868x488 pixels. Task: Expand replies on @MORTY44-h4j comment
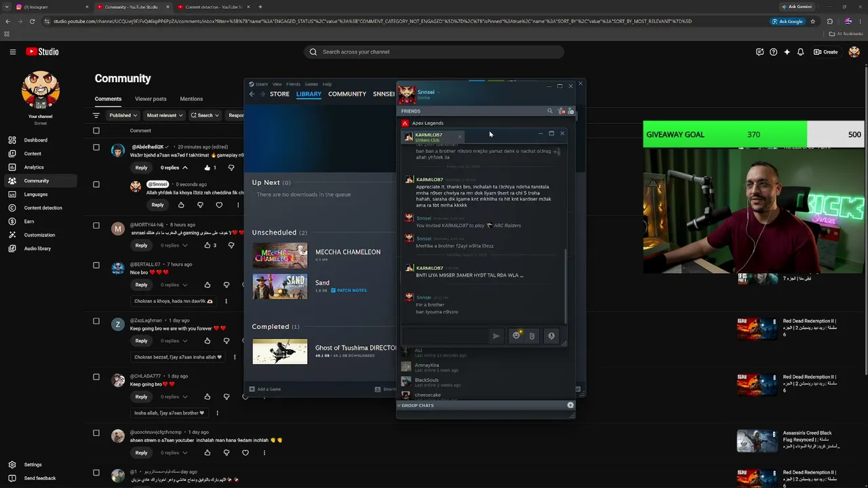click(x=174, y=245)
